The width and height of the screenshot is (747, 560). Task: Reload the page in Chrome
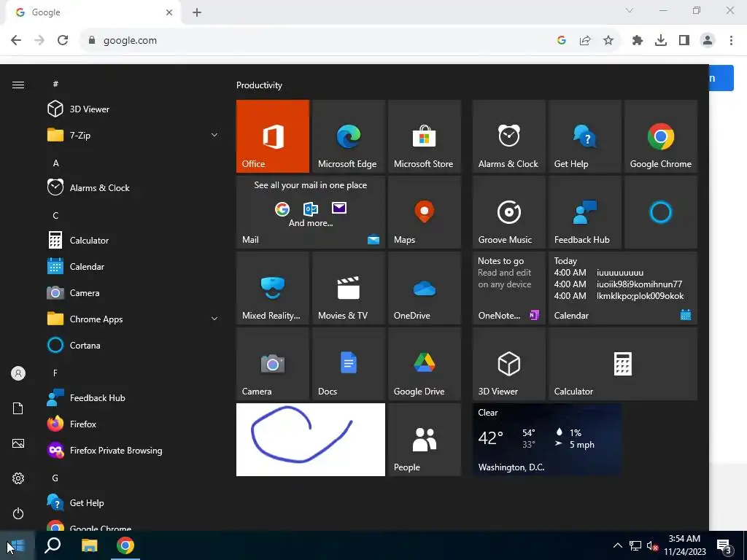63,40
